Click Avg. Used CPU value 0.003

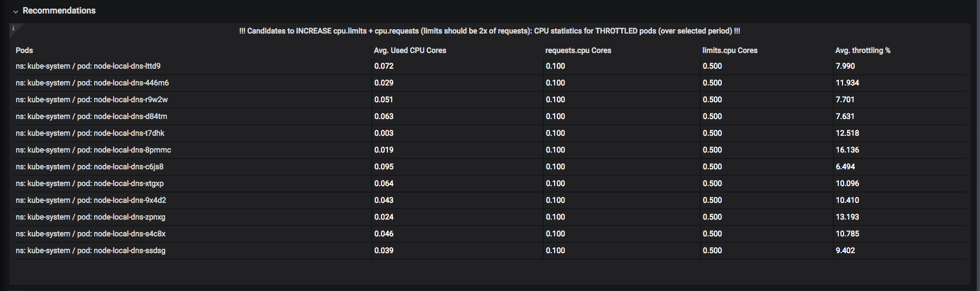click(x=384, y=133)
